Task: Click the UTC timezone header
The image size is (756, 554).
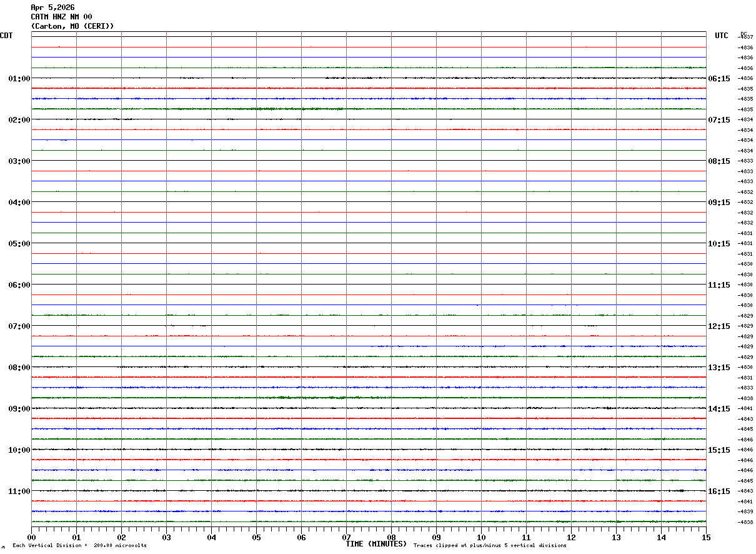Action: [x=722, y=36]
